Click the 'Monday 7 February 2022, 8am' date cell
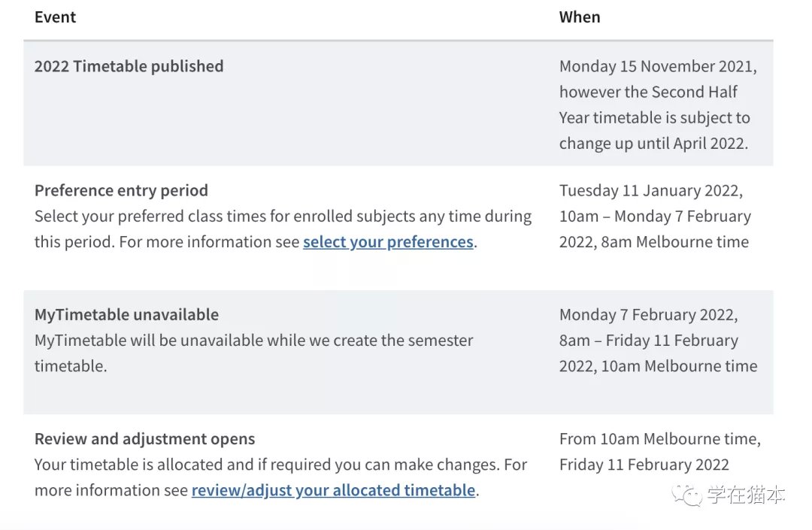Image resolution: width=812 pixels, height=530 pixels. point(658,341)
